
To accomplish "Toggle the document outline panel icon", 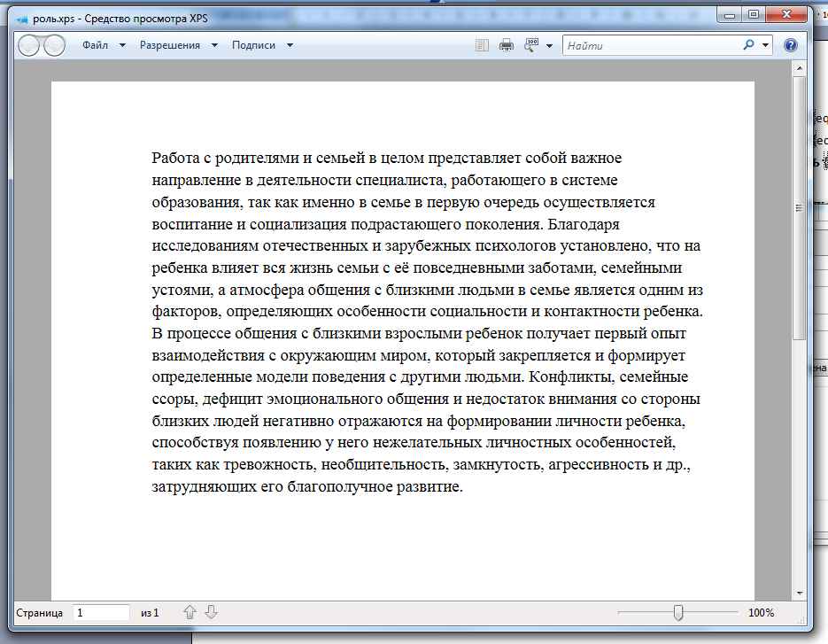I will [482, 45].
